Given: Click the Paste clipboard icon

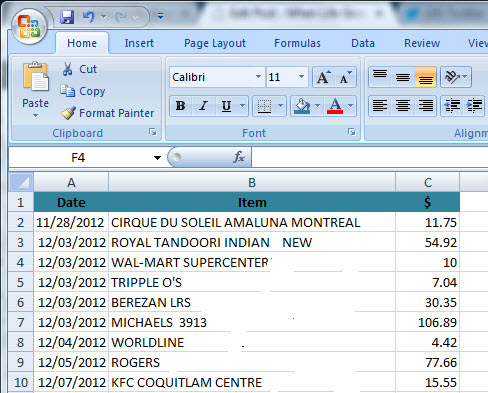Looking at the screenshot, I should pos(36,76).
